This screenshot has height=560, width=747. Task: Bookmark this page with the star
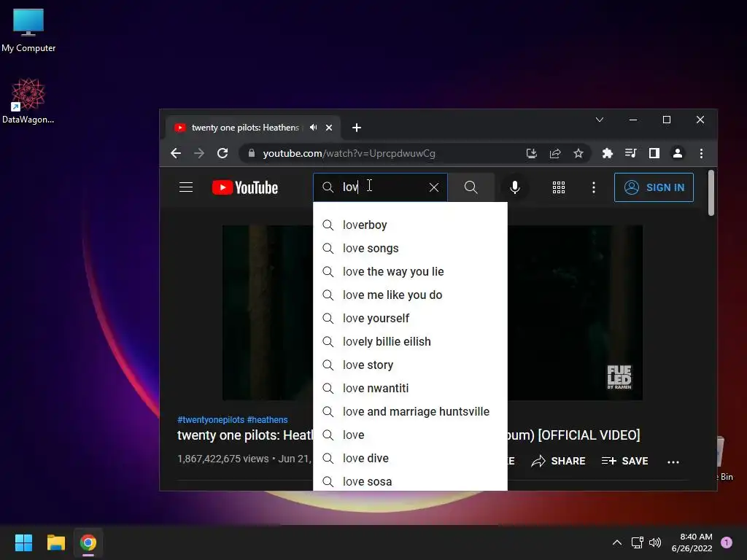point(578,153)
